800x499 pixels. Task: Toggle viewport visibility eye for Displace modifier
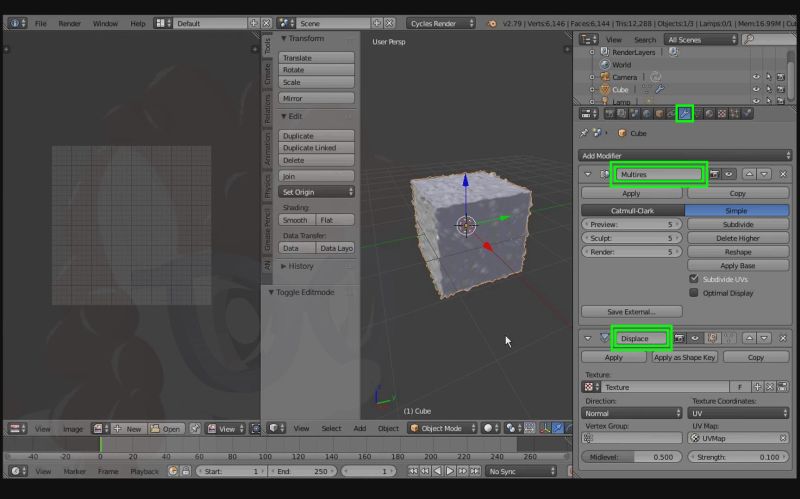695,338
